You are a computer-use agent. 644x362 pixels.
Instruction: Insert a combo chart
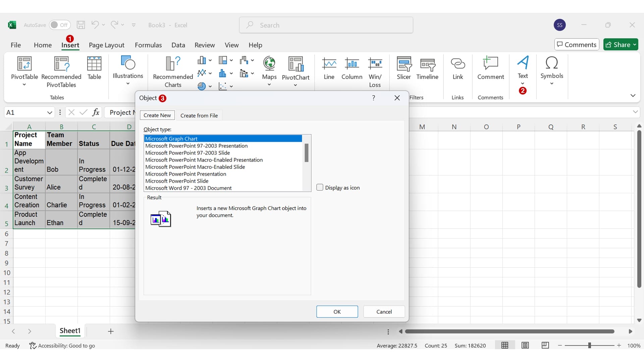click(x=247, y=73)
